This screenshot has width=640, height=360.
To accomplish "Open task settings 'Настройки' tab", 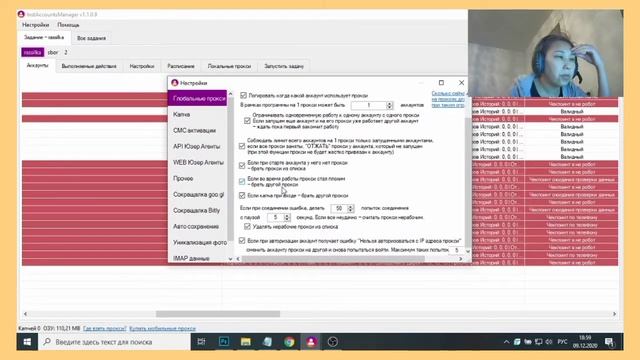I will [x=142, y=66].
